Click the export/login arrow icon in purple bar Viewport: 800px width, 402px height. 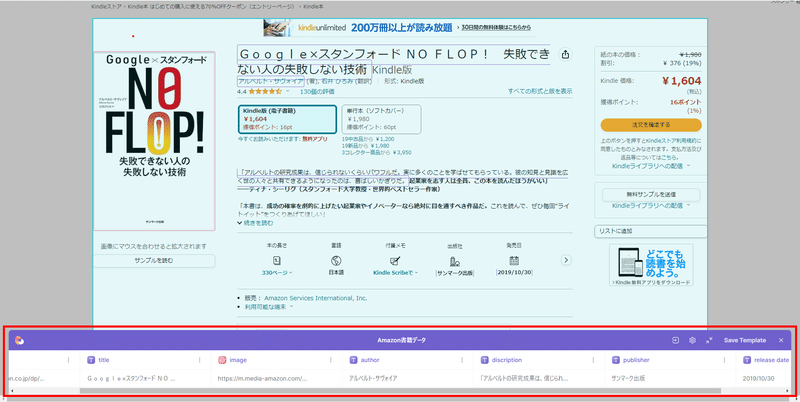pos(676,340)
